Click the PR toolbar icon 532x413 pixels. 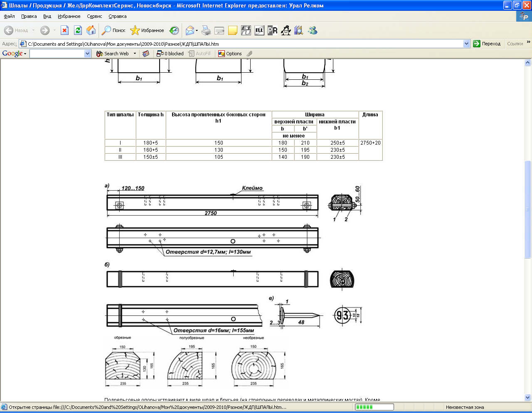pyautogui.click(x=273, y=30)
